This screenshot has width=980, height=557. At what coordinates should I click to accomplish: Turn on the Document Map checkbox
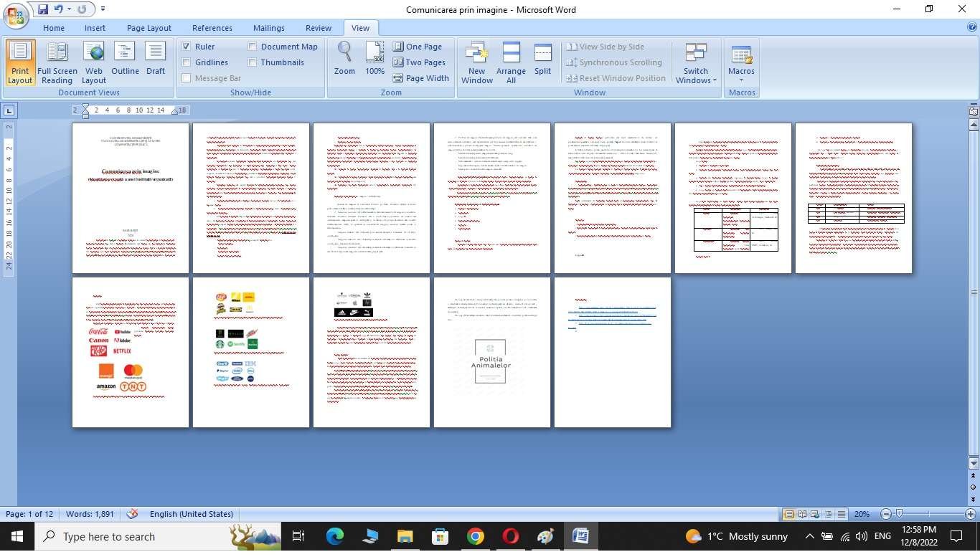pos(253,47)
